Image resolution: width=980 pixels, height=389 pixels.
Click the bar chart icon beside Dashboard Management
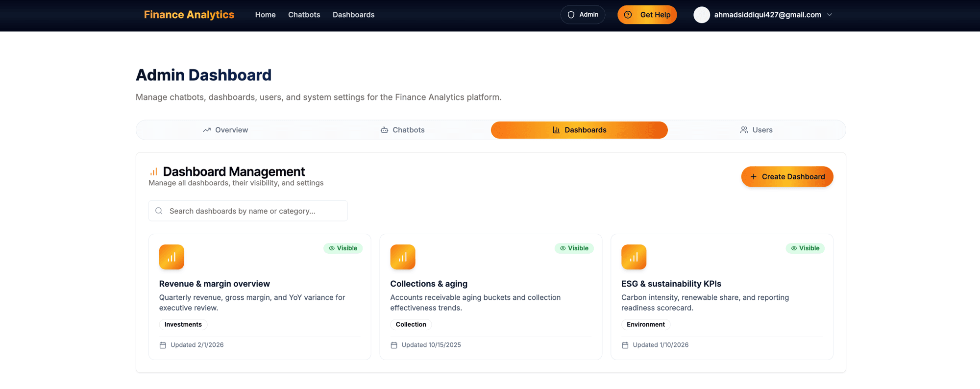pyautogui.click(x=153, y=171)
